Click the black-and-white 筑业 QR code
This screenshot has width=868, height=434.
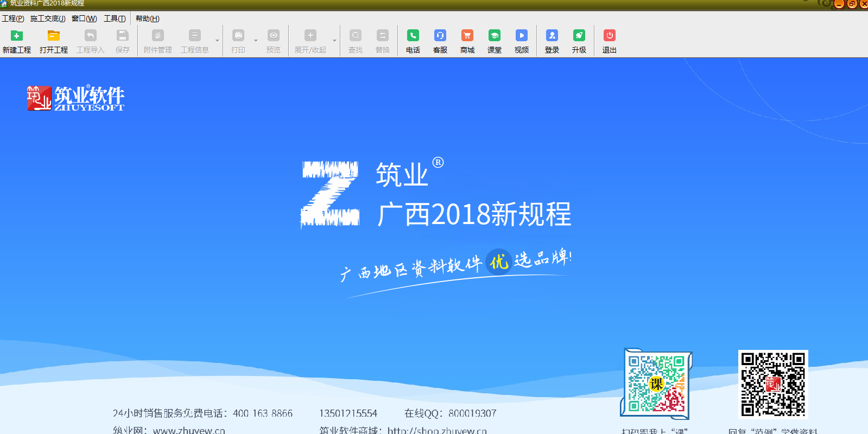(x=773, y=384)
